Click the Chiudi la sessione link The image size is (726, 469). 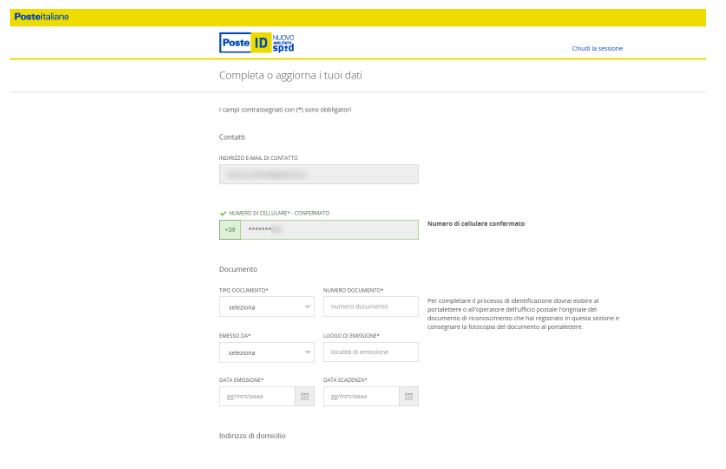596,48
